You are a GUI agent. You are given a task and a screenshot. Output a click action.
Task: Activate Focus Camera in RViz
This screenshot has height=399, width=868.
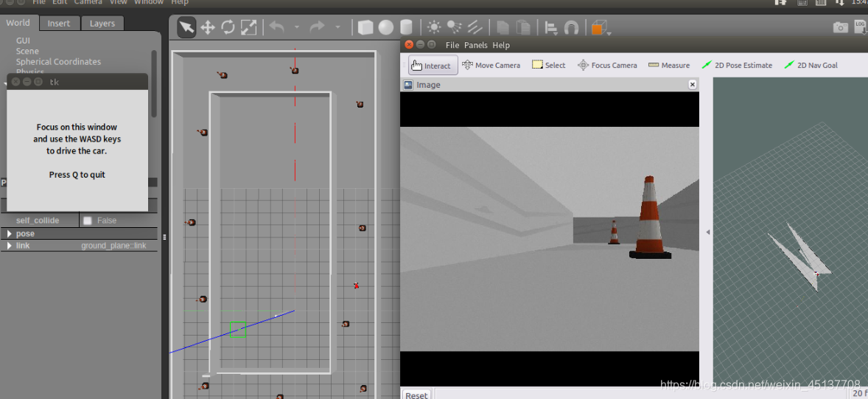coord(607,66)
